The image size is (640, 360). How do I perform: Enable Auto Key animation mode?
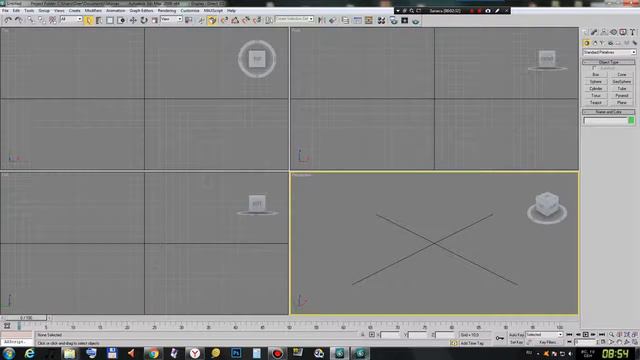[516, 335]
